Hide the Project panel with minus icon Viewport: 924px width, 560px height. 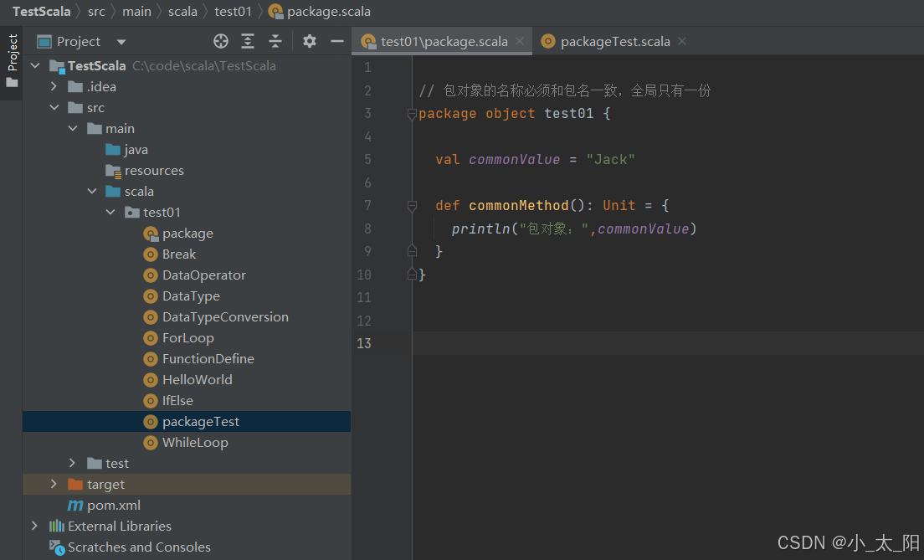(x=337, y=41)
